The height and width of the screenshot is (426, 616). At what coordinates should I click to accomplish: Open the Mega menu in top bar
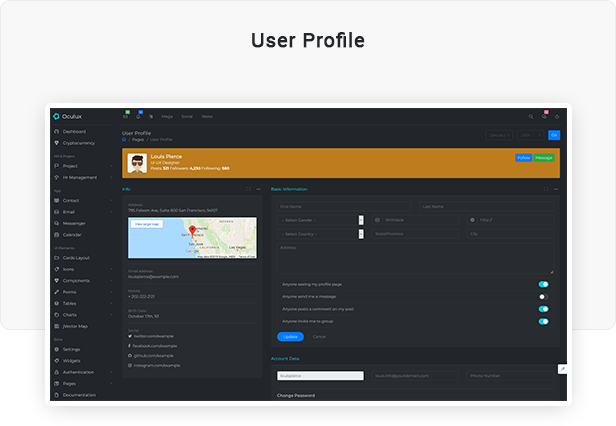coord(167,116)
